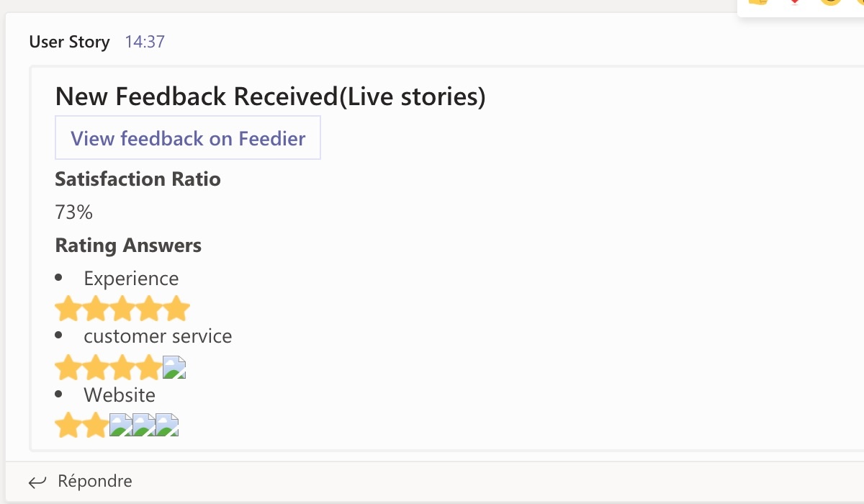Click the reply arrow icon beside Répondre
Screen dimensions: 864x504
pos(37,482)
